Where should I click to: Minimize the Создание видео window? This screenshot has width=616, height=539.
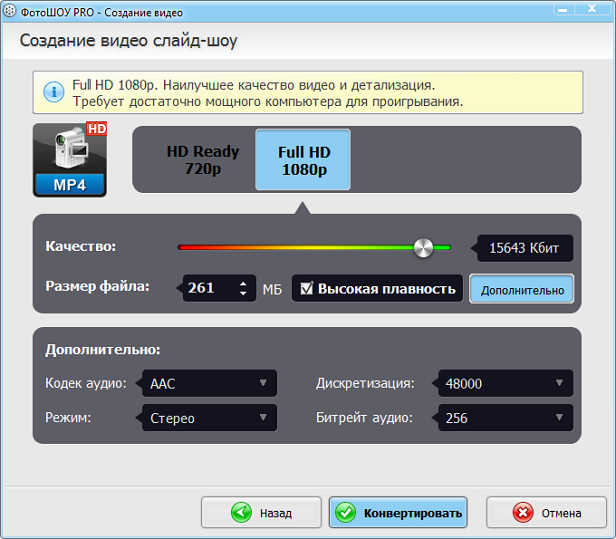[563, 9]
